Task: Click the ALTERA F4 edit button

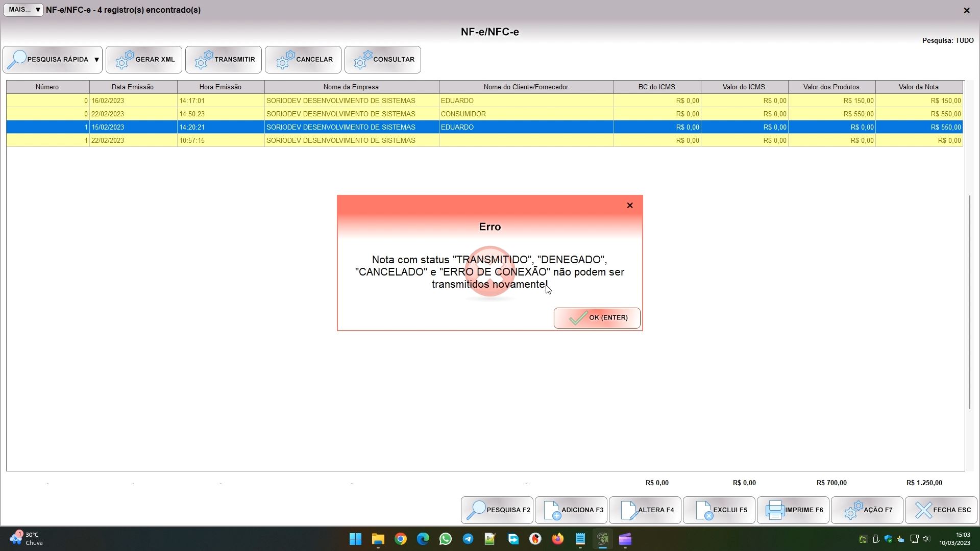Action: tap(645, 510)
